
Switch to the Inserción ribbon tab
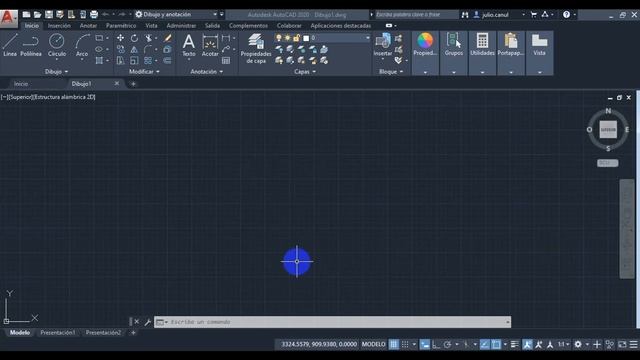click(x=59, y=25)
